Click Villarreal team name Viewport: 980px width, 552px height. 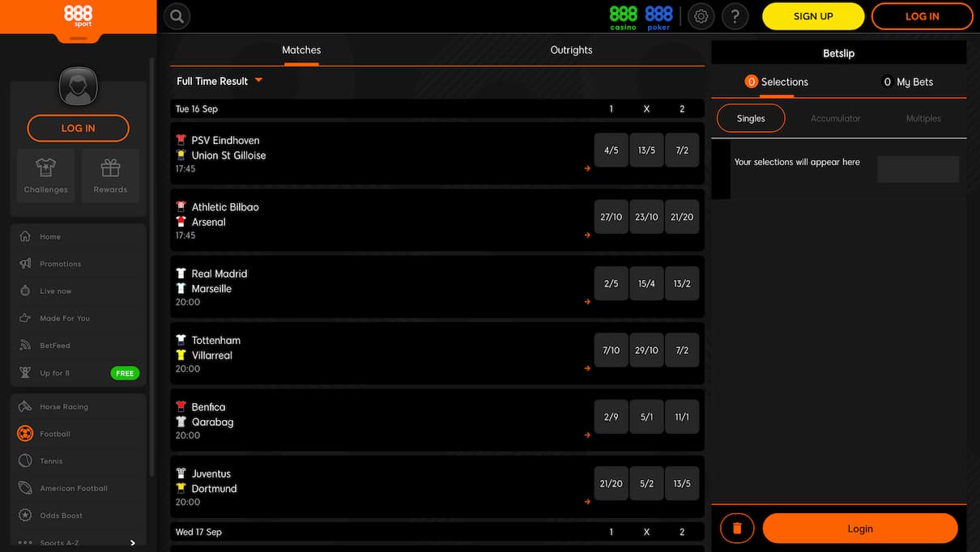(x=212, y=355)
